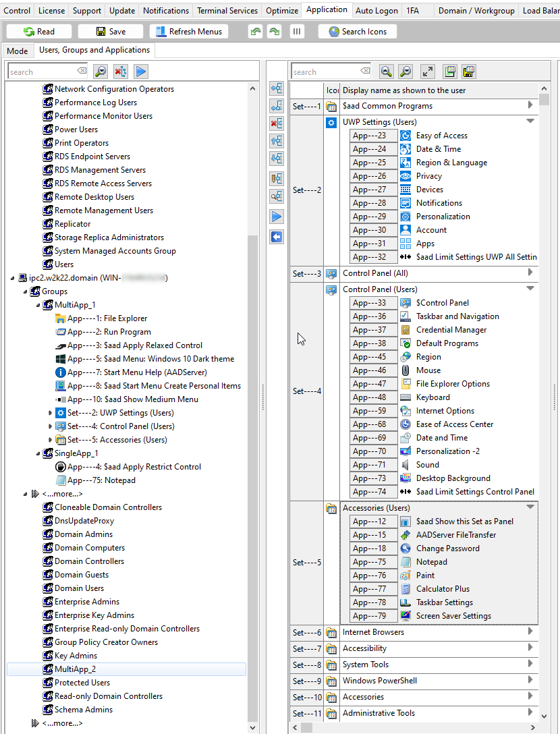Click the Credential Manager safe icon
Screen dimensions: 560x734
(x=405, y=330)
